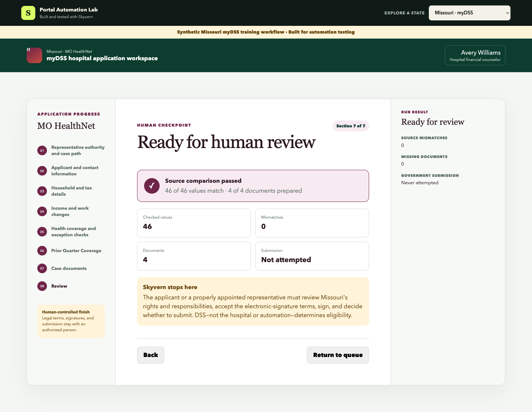Click the red hospital H logo icon
Screen dimensions: 532x412
pyautogui.click(x=34, y=55)
